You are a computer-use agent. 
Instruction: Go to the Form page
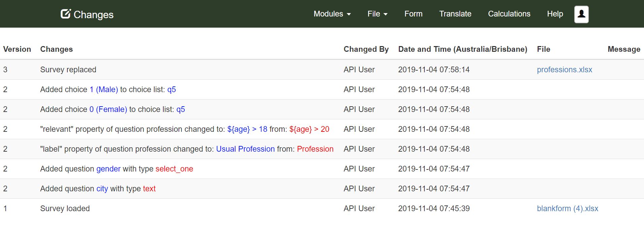pyautogui.click(x=413, y=14)
